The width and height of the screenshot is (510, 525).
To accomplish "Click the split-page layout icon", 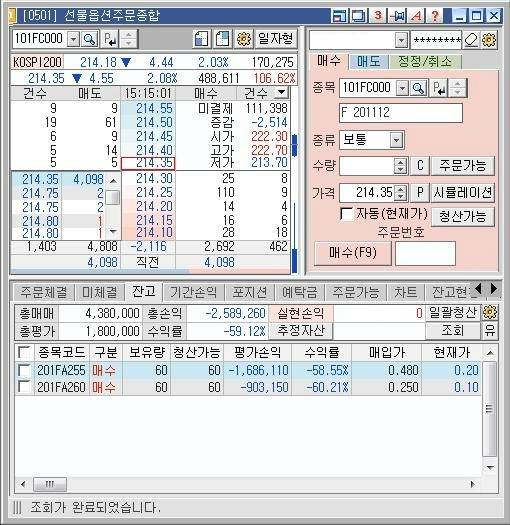I will tap(223, 39).
